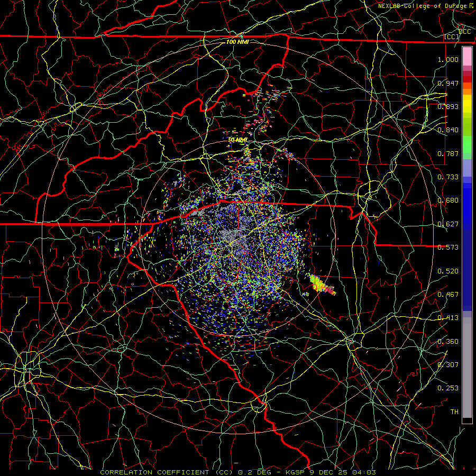Click the DCC product label

(x=464, y=32)
